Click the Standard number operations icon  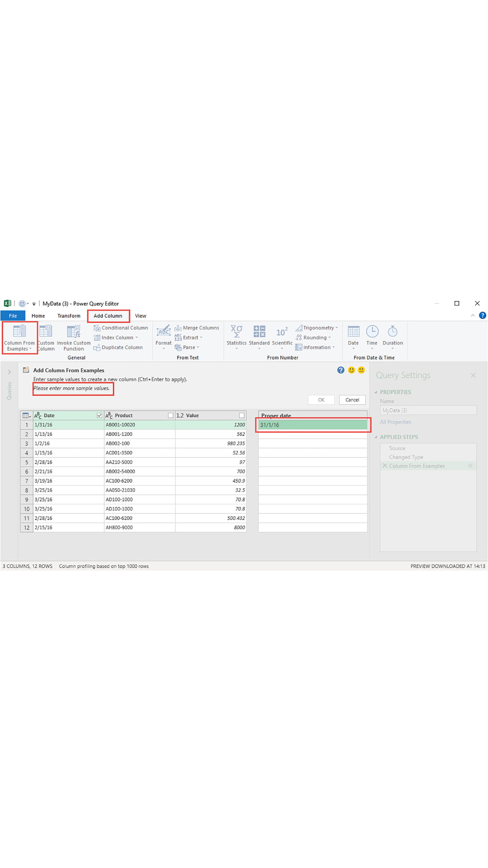(259, 331)
